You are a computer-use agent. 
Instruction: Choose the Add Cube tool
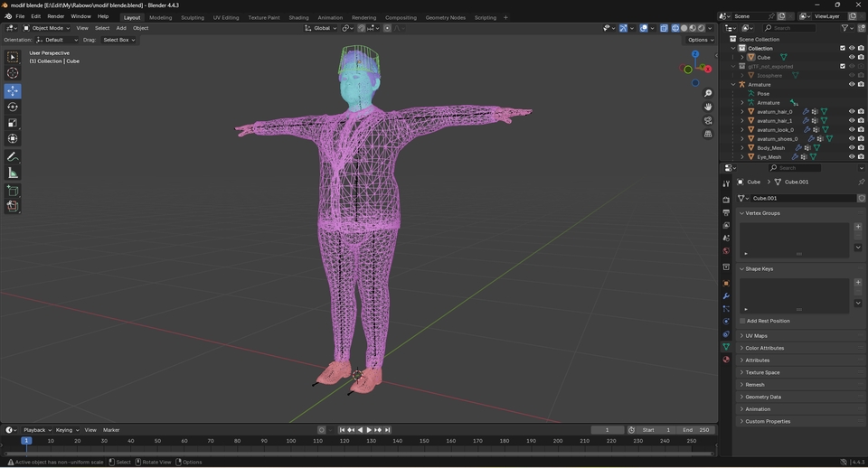(x=13, y=191)
